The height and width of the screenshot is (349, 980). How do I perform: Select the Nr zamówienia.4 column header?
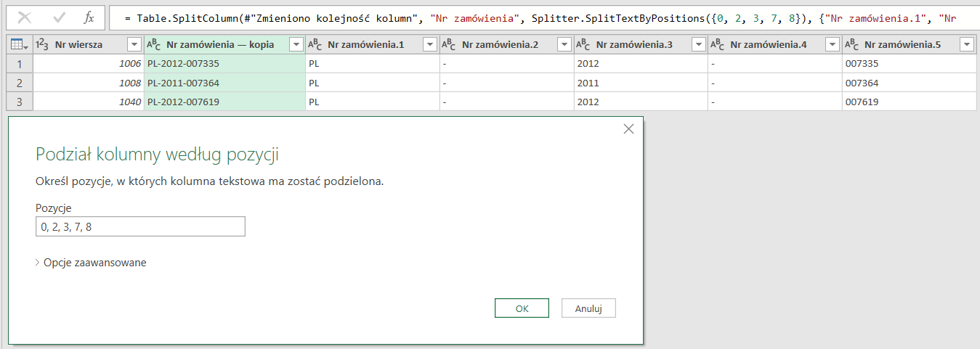pyautogui.click(x=768, y=45)
